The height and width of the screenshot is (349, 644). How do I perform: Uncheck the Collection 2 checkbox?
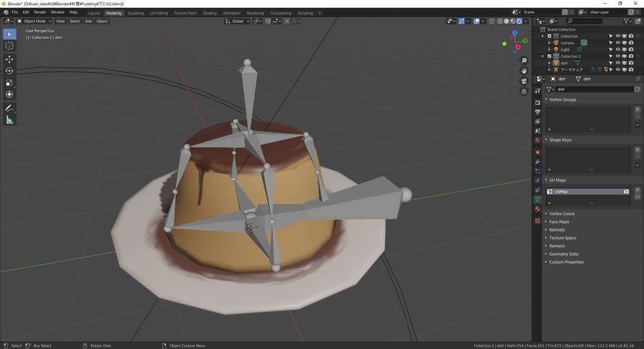[549, 57]
